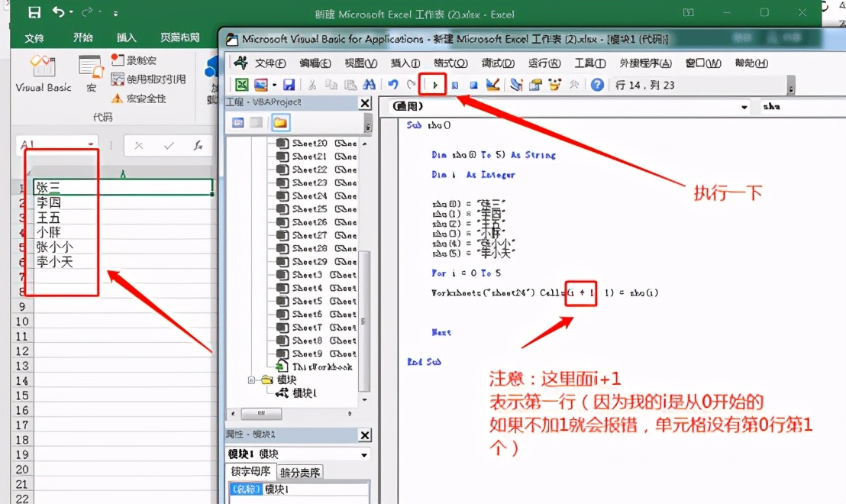The image size is (846, 504).
Task: Save the VBA project with floppy icon
Action: click(289, 85)
